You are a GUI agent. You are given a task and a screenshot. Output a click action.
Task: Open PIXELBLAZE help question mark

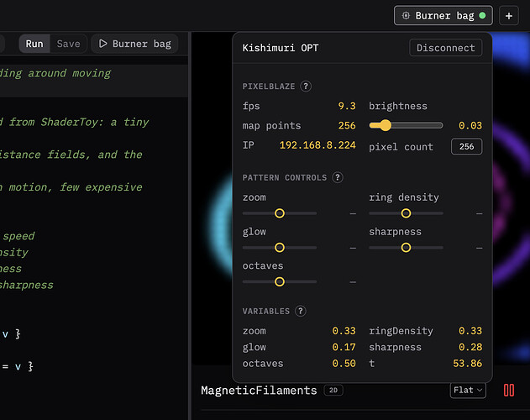point(306,87)
